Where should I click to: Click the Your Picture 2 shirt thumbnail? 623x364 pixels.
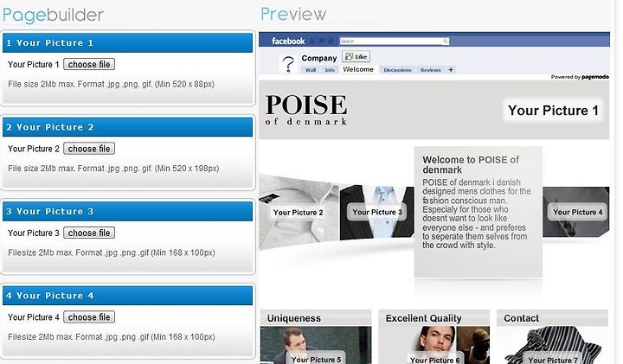pos(299,213)
